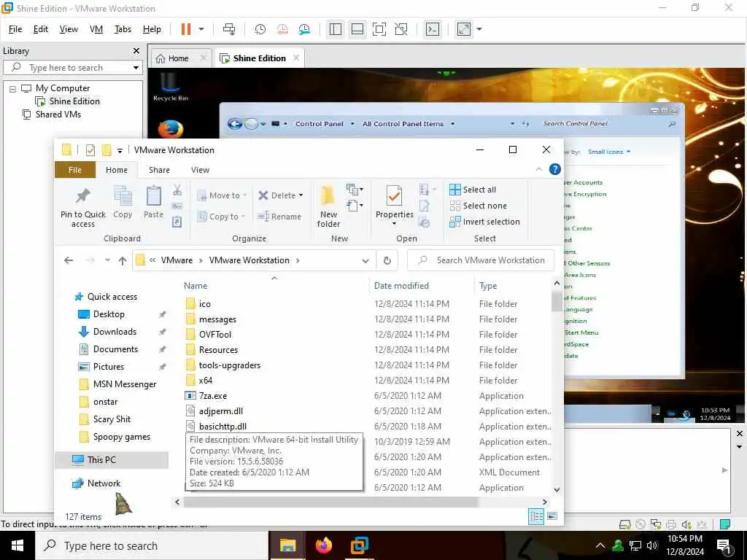Screen dimensions: 747x560
Task: Switch to large thumbnails view icon
Action: 553,517
